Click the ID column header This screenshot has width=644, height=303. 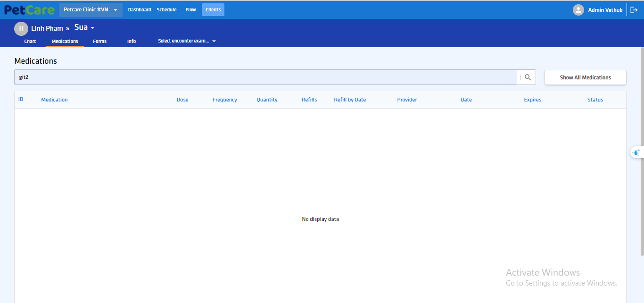pos(21,100)
